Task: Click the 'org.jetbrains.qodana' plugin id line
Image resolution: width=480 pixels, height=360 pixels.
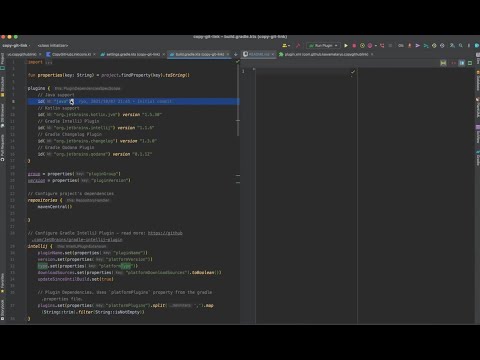Action: click(x=95, y=154)
